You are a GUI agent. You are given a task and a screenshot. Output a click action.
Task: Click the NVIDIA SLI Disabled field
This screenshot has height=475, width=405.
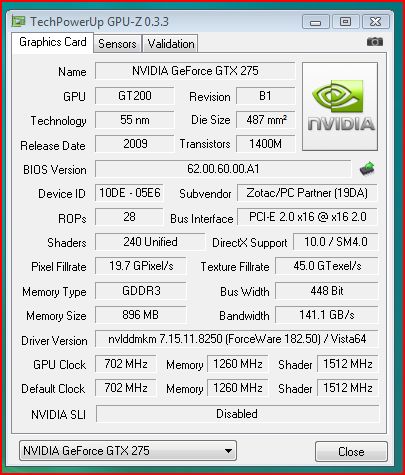point(237,414)
